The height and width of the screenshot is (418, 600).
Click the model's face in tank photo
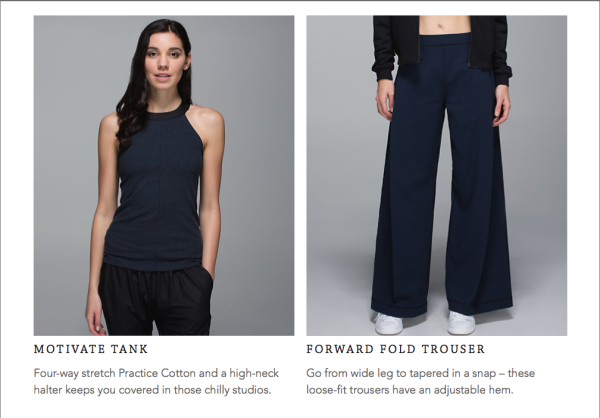coord(165,59)
